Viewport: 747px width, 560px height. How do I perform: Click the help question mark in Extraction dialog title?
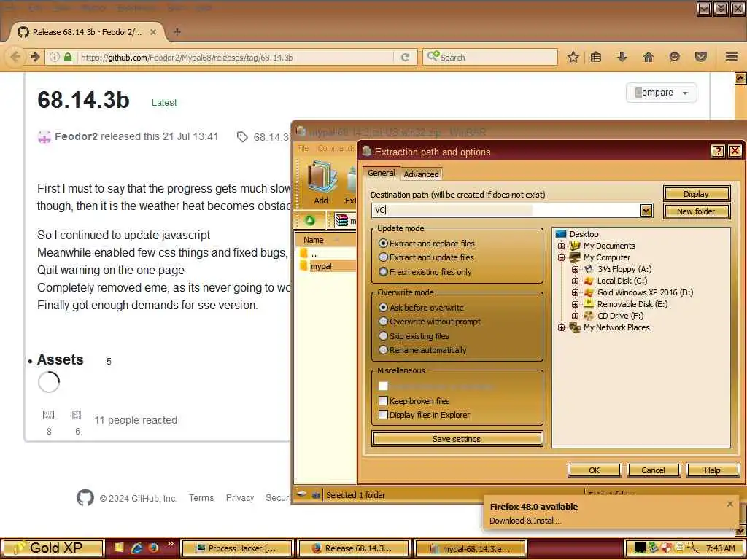pos(718,152)
